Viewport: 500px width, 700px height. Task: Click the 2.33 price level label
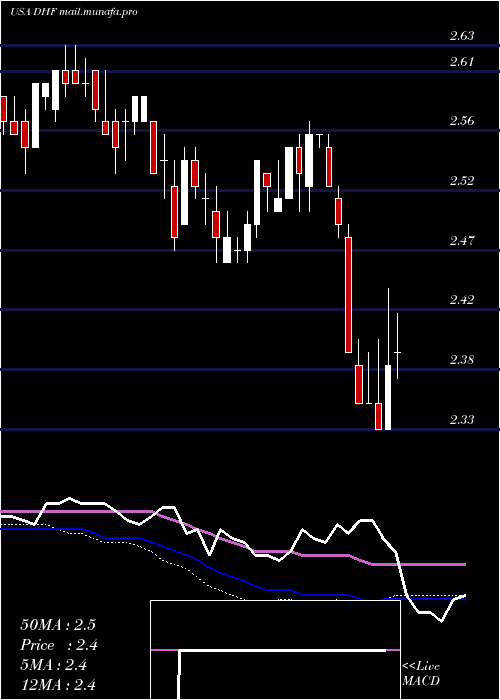point(462,420)
